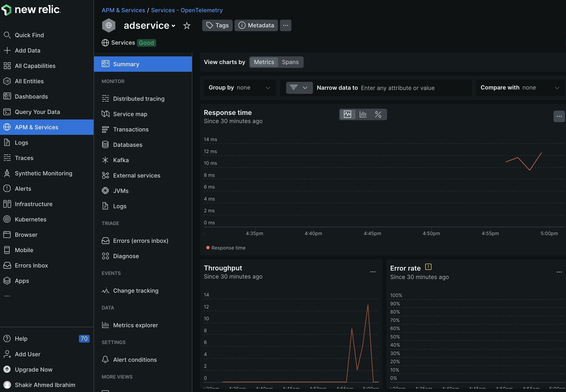Viewport: 566px width, 392px height.
Task: Click the Metadata button
Action: tap(256, 25)
